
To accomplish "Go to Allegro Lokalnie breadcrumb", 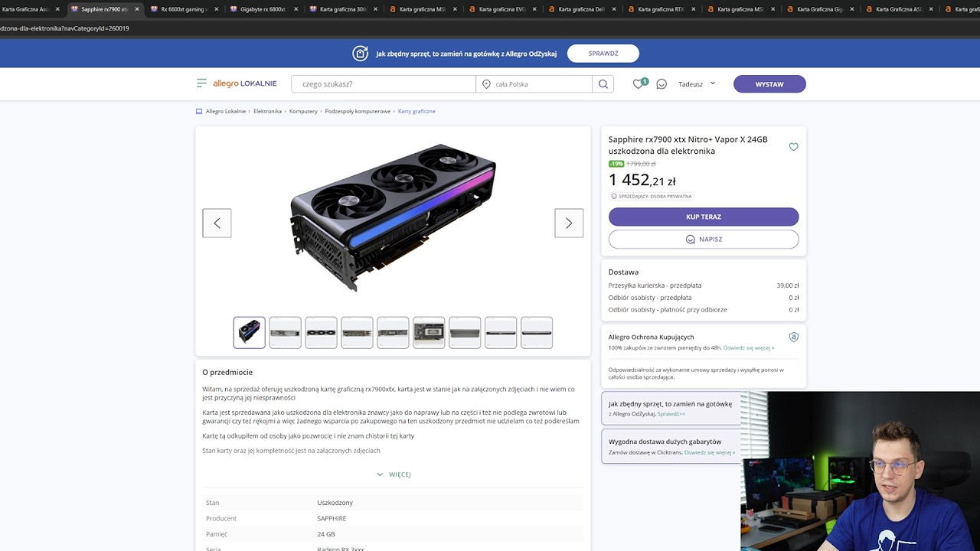I will coord(226,111).
